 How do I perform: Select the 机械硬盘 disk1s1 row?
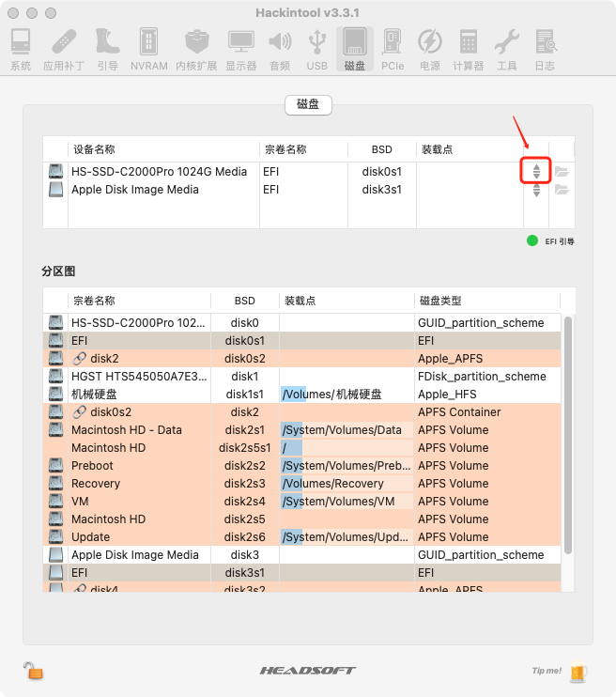pyautogui.click(x=302, y=395)
